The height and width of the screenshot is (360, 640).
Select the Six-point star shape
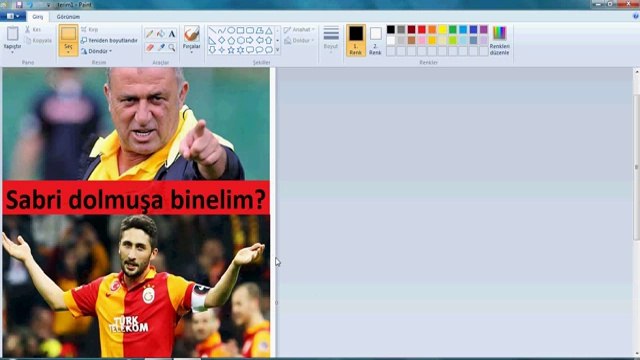point(240,50)
